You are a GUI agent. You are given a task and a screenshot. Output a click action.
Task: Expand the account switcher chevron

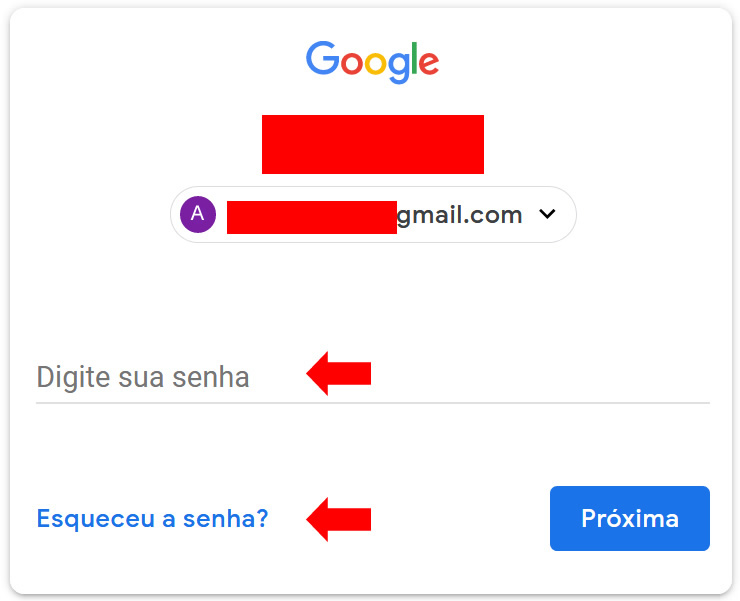[x=547, y=214]
